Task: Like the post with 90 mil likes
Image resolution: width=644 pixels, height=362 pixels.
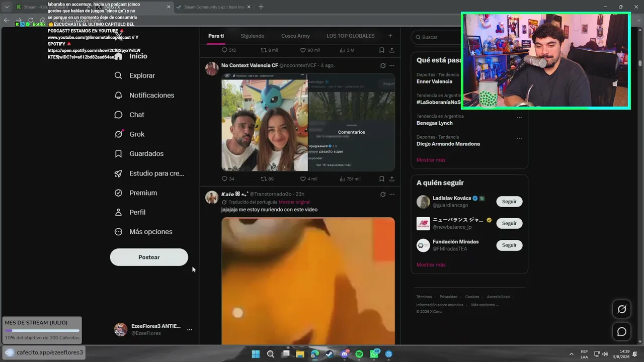Action: click(x=310, y=50)
